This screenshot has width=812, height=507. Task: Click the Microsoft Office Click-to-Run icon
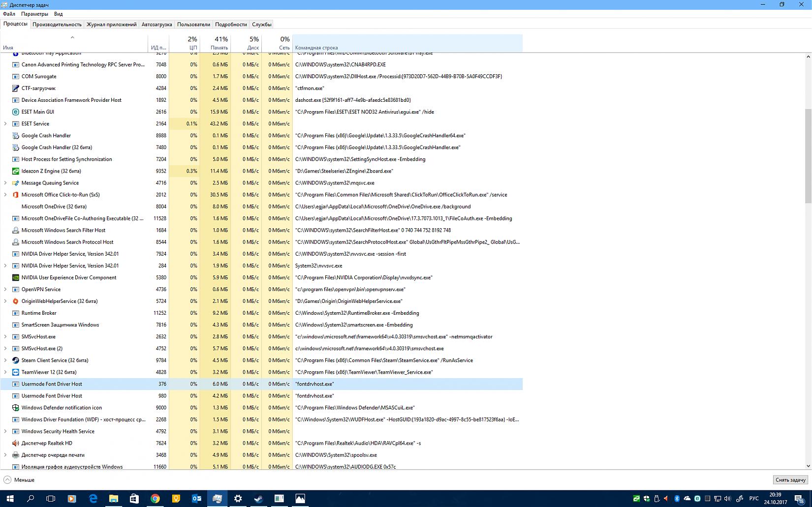(x=15, y=195)
